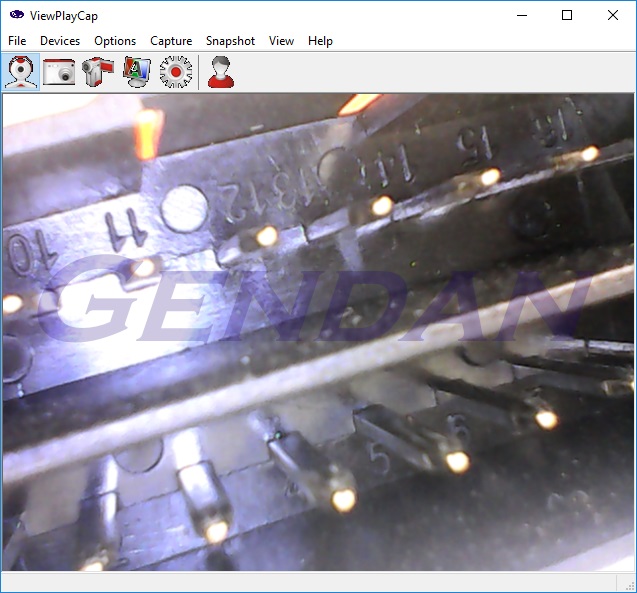
Task: Open the Help menu
Action: pyautogui.click(x=320, y=41)
